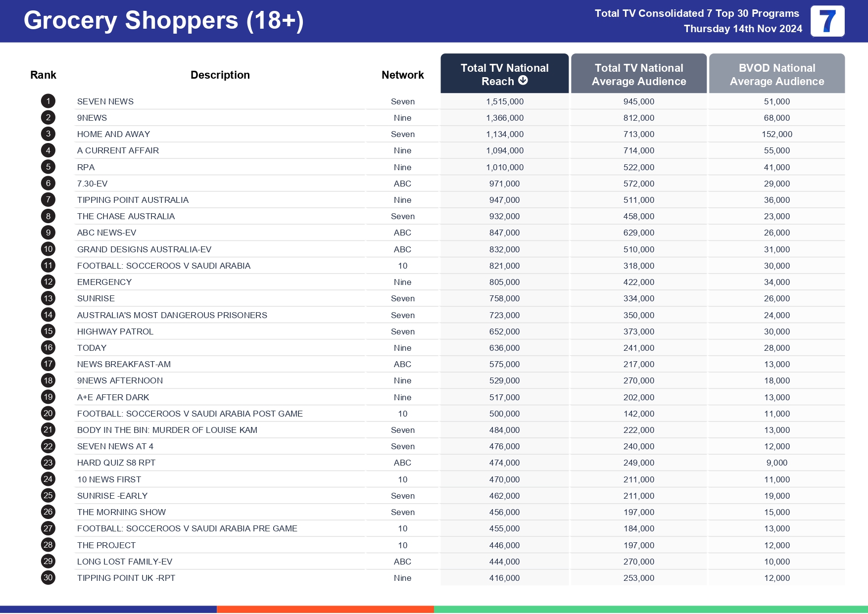Screen dimensions: 868x614
Task: Select the 152,000 BVOD value for Home and Away
Action: tap(776, 134)
